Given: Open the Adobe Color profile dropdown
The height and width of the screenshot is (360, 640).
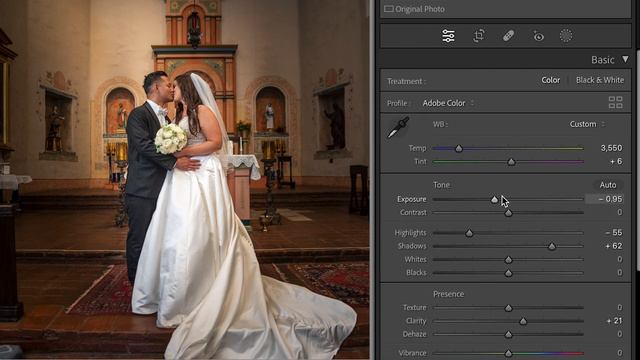Looking at the screenshot, I should coord(448,103).
